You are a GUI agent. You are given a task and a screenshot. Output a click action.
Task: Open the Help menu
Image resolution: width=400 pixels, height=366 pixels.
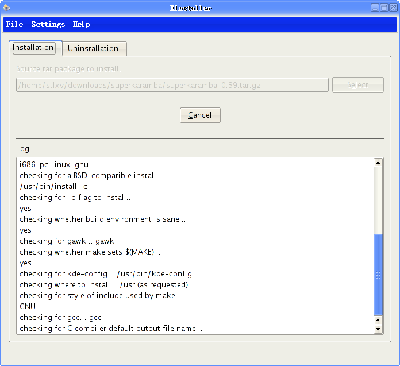(81, 24)
